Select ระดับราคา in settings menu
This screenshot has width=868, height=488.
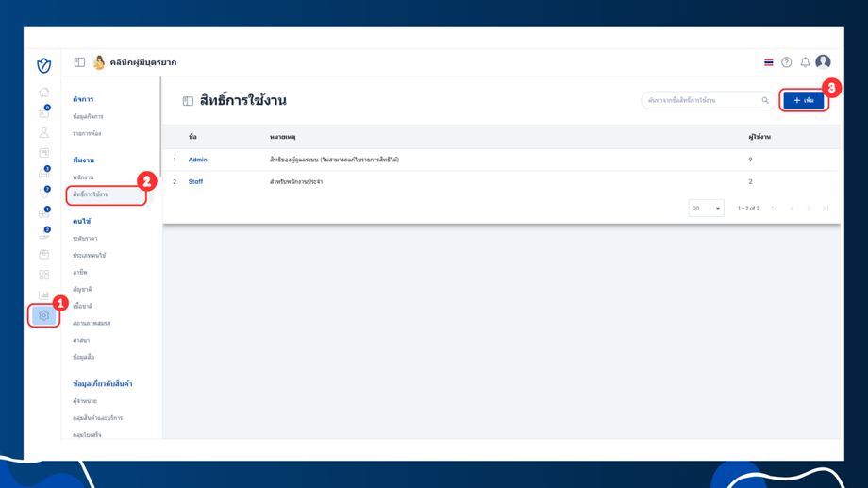click(x=85, y=238)
